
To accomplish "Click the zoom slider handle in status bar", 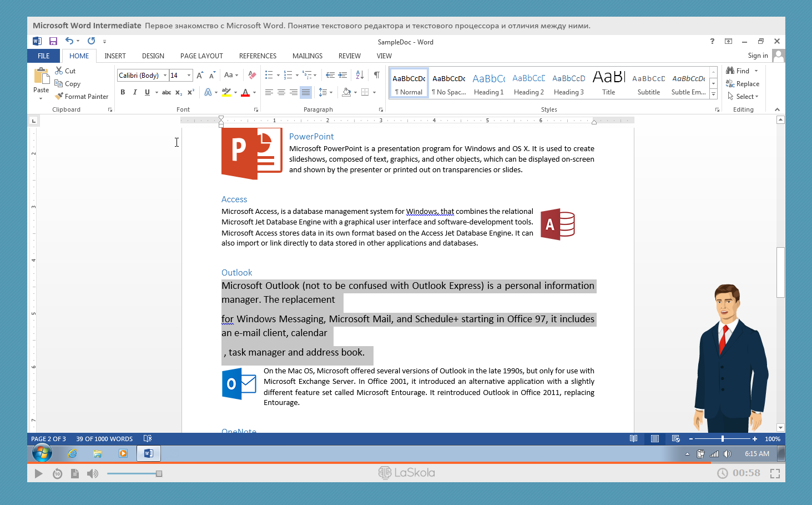I will click(x=723, y=439).
